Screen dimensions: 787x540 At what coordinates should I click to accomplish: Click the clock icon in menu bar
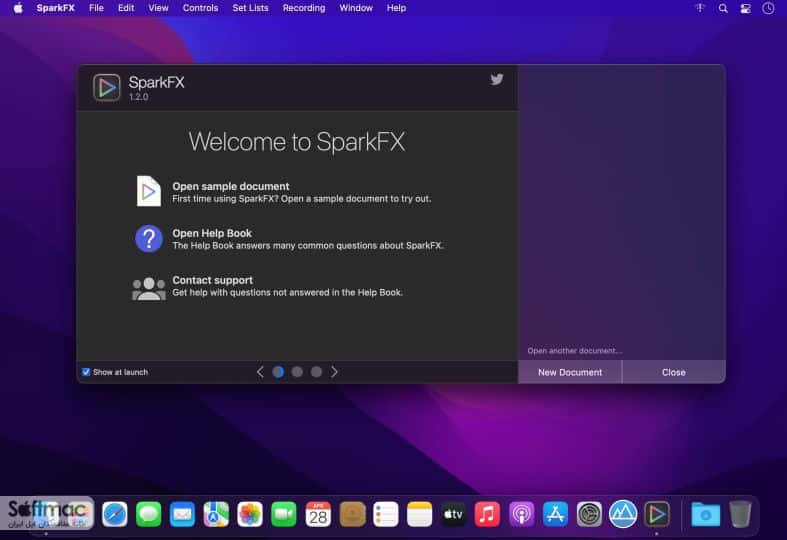768,8
